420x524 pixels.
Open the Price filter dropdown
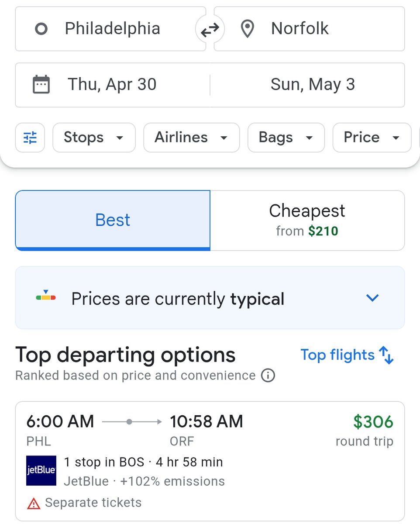[372, 138]
